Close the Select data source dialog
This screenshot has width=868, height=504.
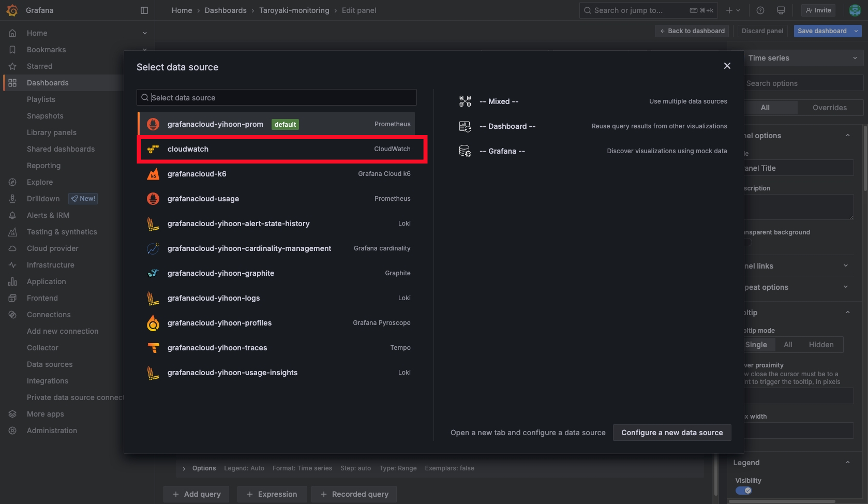click(727, 66)
